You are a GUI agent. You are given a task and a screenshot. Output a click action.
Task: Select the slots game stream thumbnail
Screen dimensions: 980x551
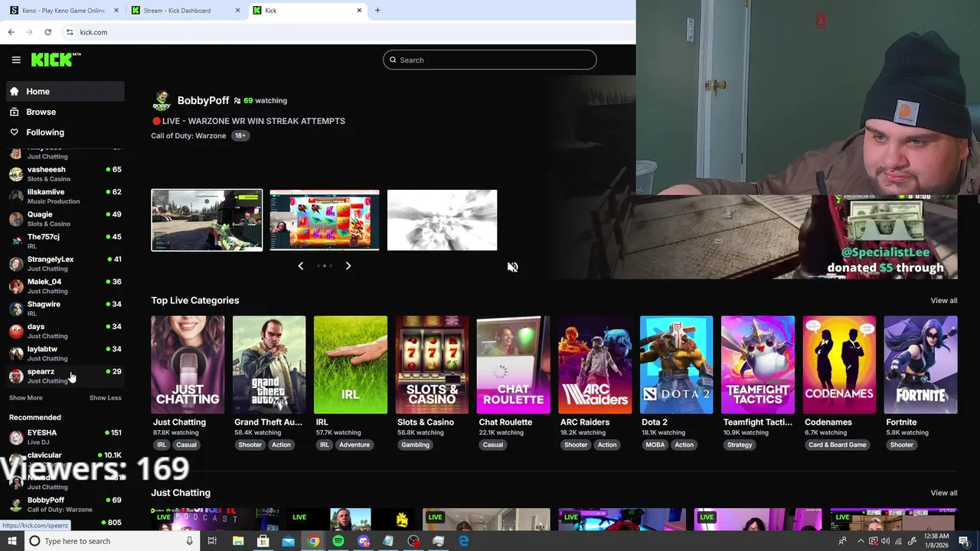click(x=325, y=220)
